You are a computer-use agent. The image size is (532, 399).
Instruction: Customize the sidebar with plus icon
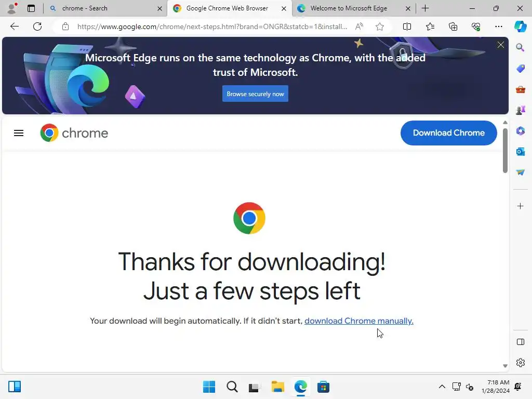(x=520, y=206)
